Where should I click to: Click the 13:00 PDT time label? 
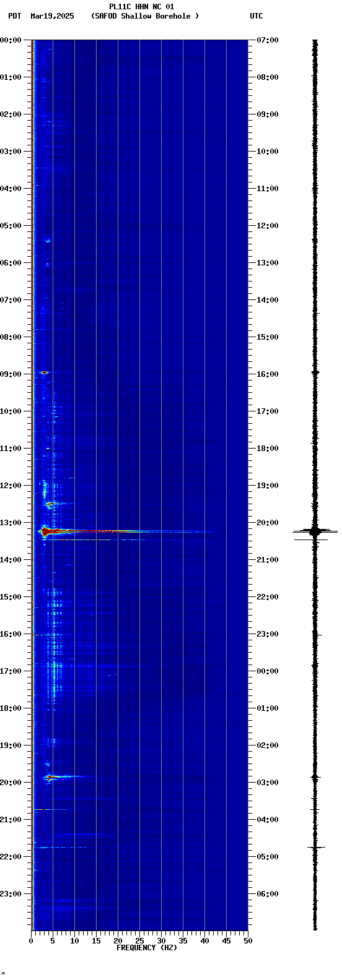(11, 523)
